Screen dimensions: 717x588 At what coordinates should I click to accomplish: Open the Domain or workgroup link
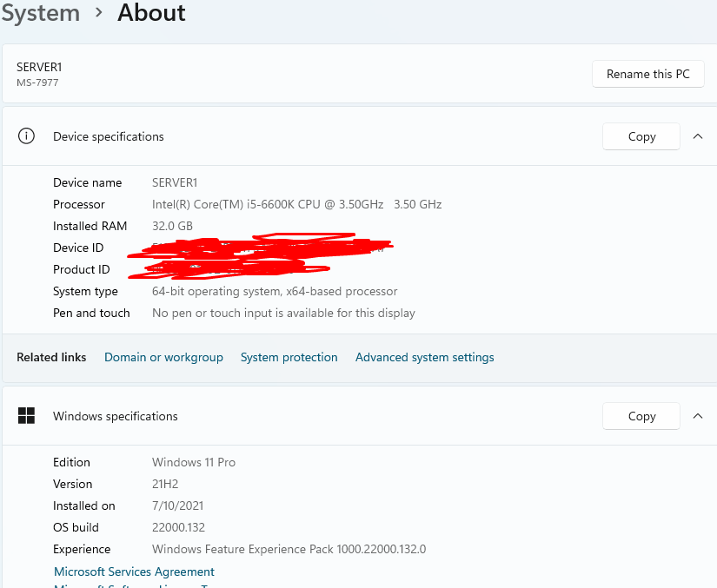pos(163,357)
